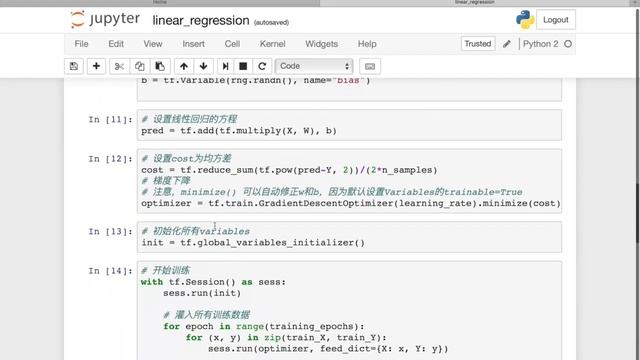Select cell In [11] prompt
This screenshot has width=640, height=360.
click(111, 120)
